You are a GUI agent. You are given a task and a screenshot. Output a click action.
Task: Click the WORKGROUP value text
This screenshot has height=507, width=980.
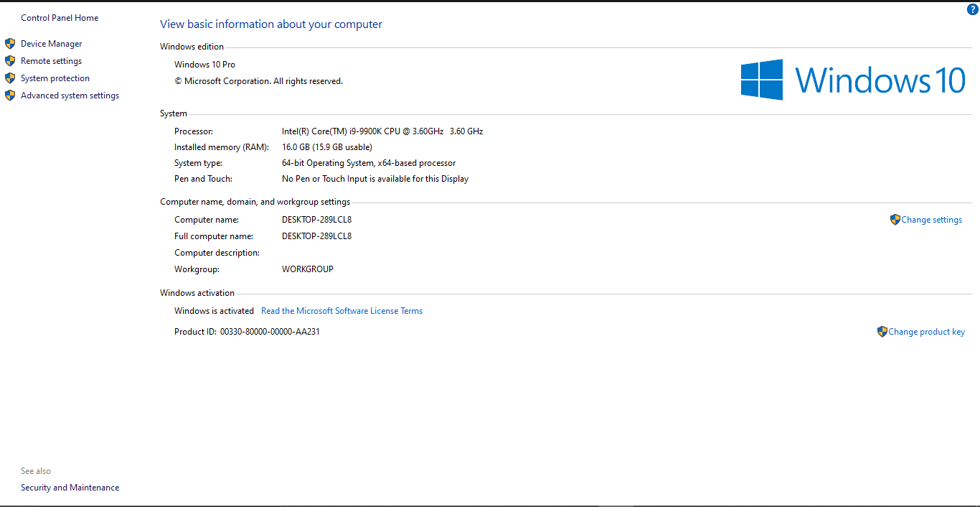(308, 269)
